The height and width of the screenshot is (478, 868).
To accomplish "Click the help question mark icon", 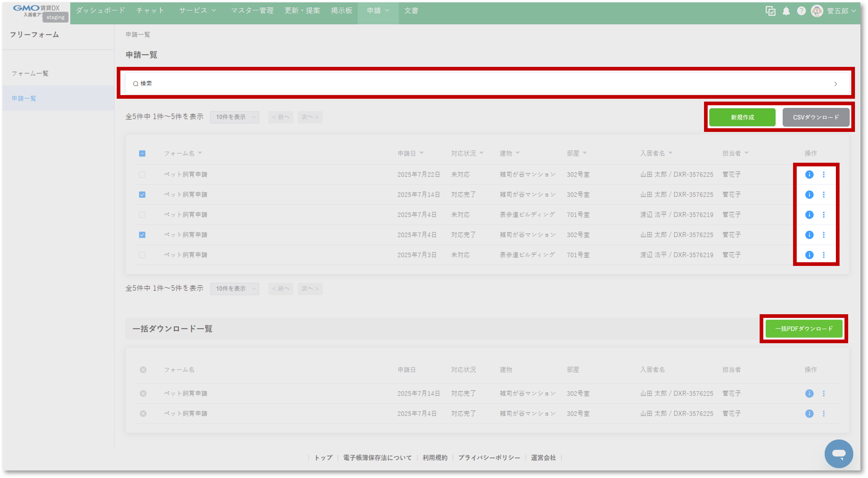I will [801, 11].
